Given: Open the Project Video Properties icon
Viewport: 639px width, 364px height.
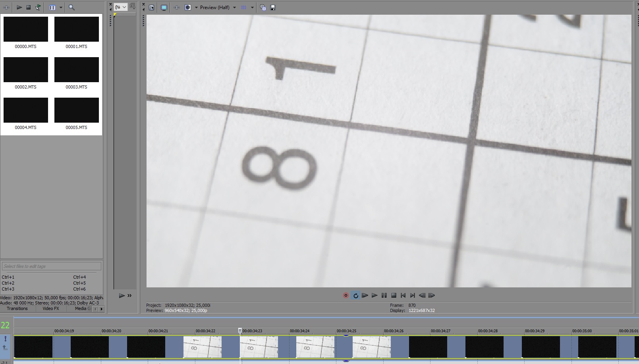Looking at the screenshot, I should [x=152, y=8].
